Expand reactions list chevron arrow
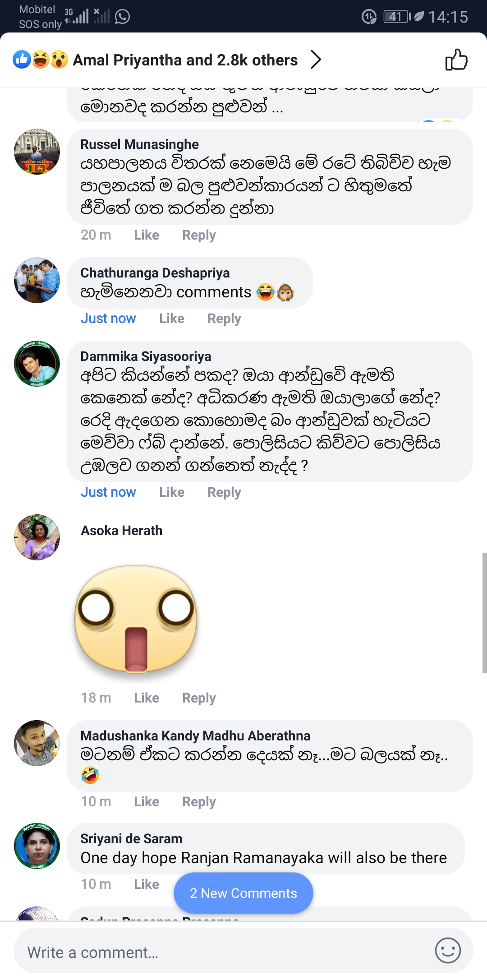487x980 pixels. point(316,60)
